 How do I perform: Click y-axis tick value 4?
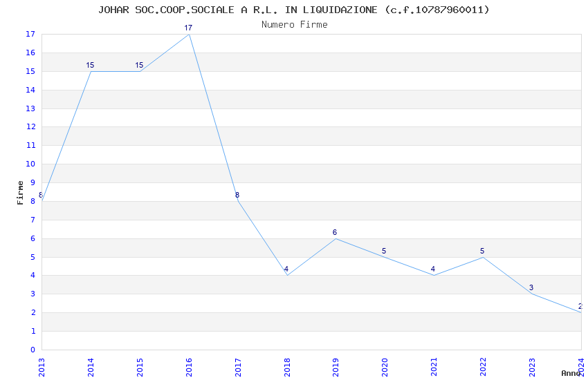[x=33, y=275]
